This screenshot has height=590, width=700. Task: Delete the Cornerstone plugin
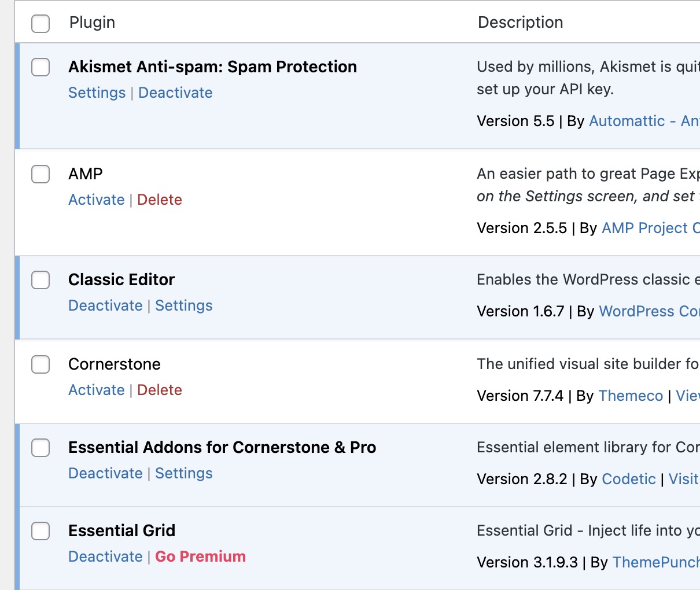coord(160,390)
